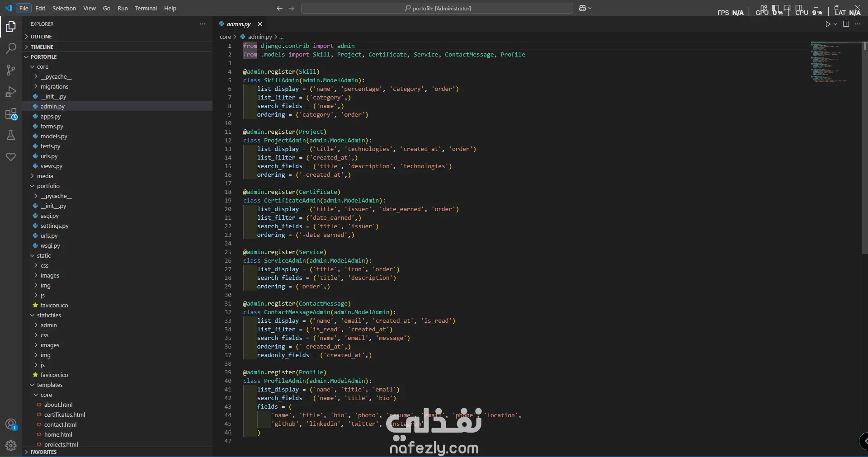Expand the migrations folder

point(118,87)
